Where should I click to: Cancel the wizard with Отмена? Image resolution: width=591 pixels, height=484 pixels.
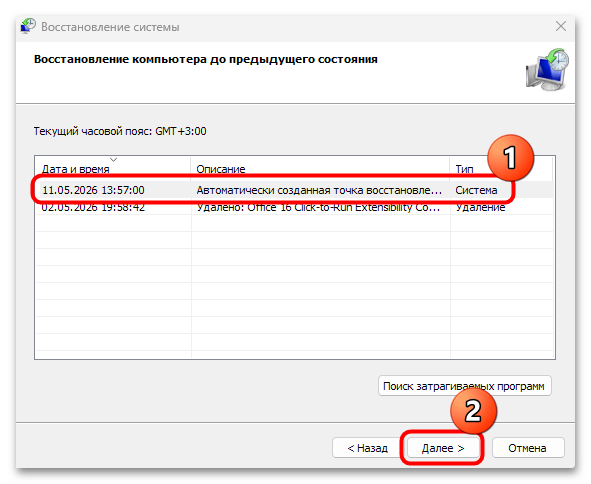[x=528, y=448]
